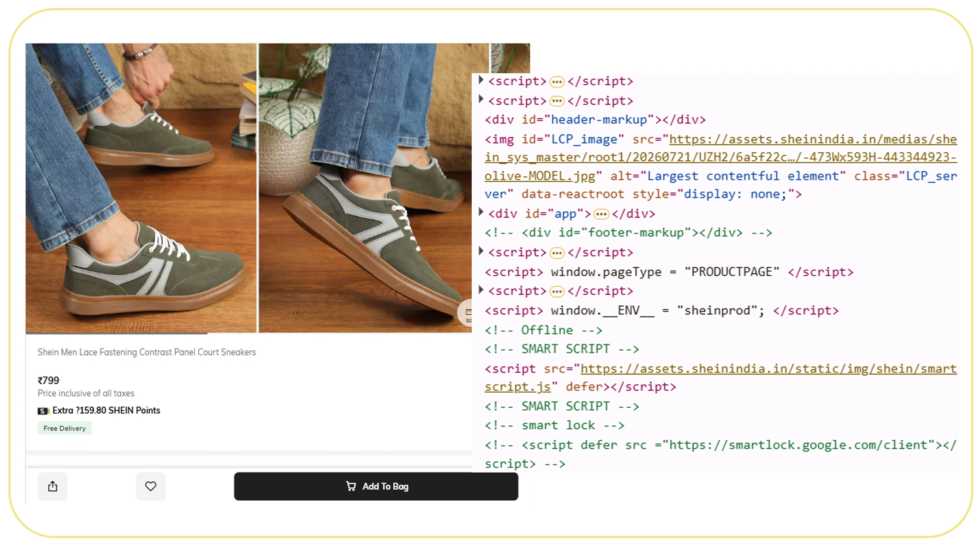
Task: Expand the first script node
Action: [481, 80]
